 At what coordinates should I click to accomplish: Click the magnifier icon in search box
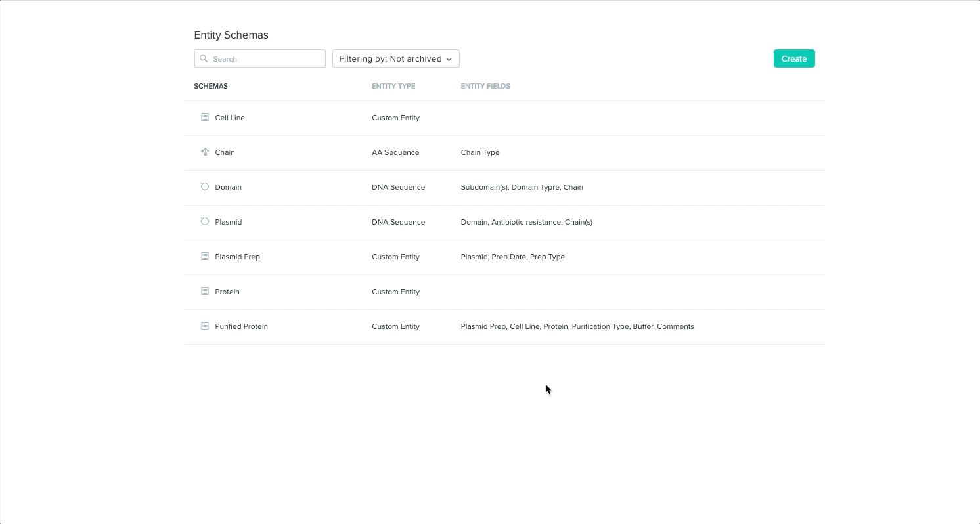(x=204, y=58)
